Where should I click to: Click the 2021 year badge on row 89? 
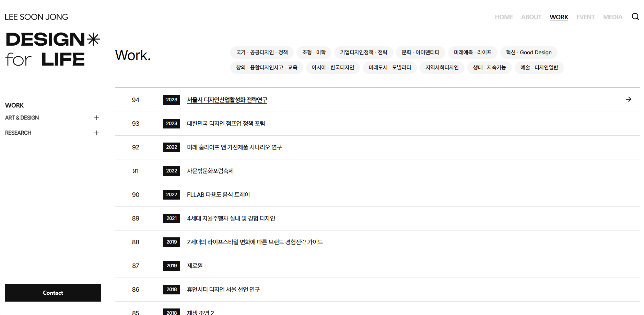172,218
